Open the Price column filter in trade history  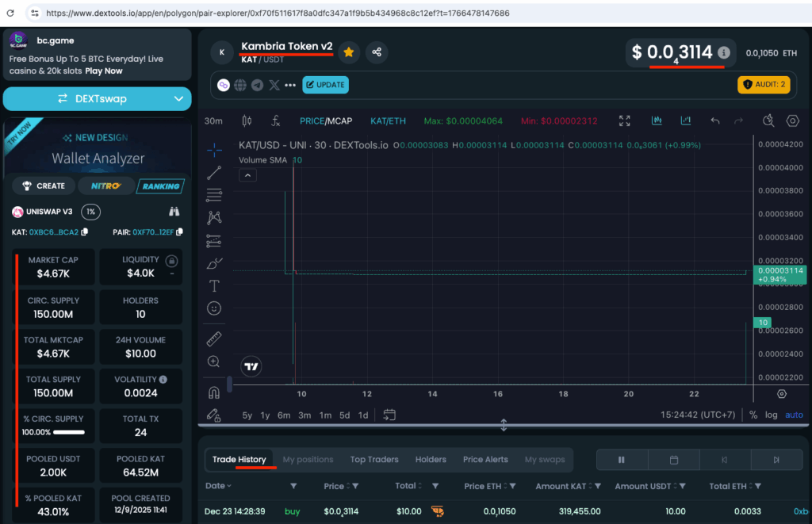coord(354,486)
